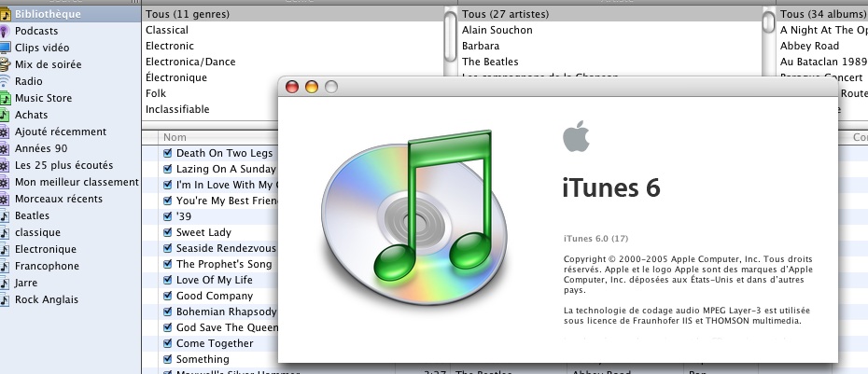Image resolution: width=868 pixels, height=374 pixels.
Task: Toggle I'm In Love With My checkbox
Action: [168, 185]
